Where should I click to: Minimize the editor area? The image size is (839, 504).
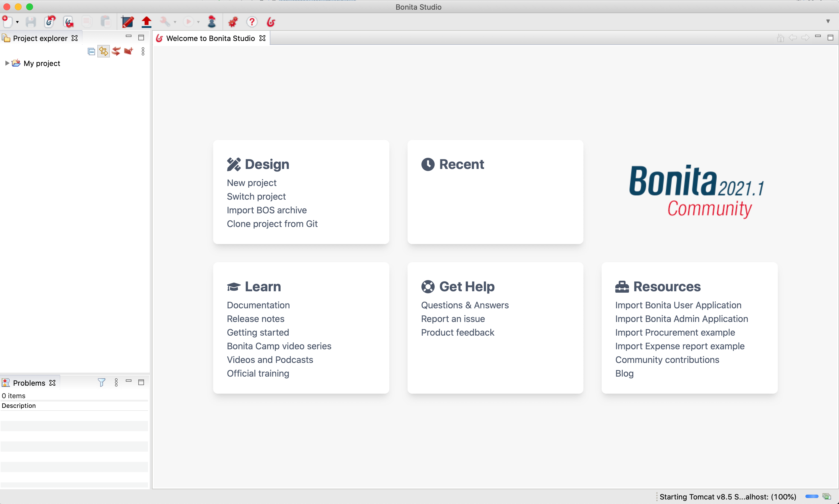point(818,36)
